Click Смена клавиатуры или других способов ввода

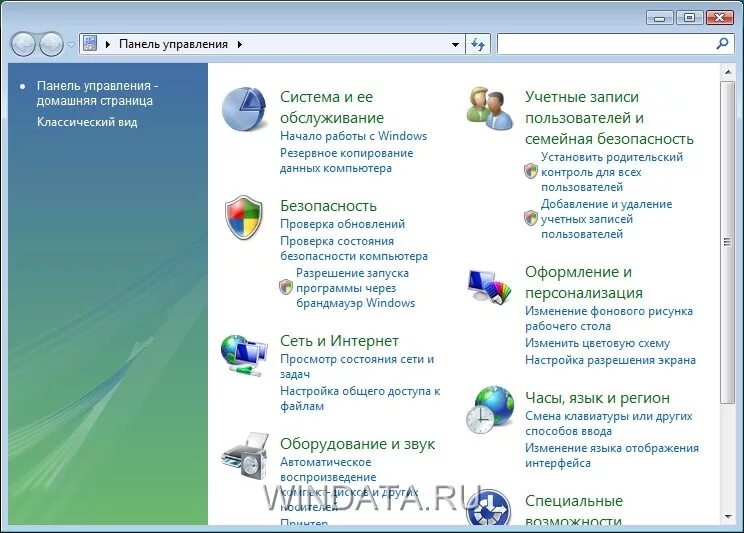(609, 423)
